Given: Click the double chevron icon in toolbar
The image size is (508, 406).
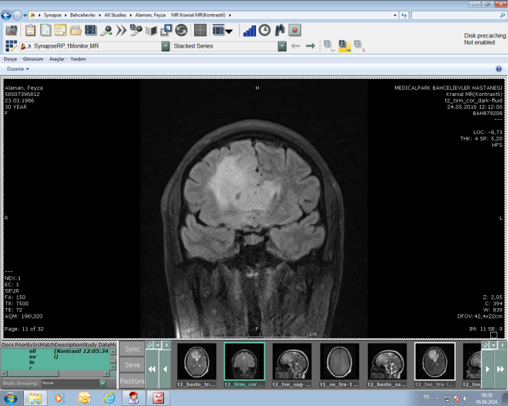Looking at the screenshot, I should pos(121,30).
